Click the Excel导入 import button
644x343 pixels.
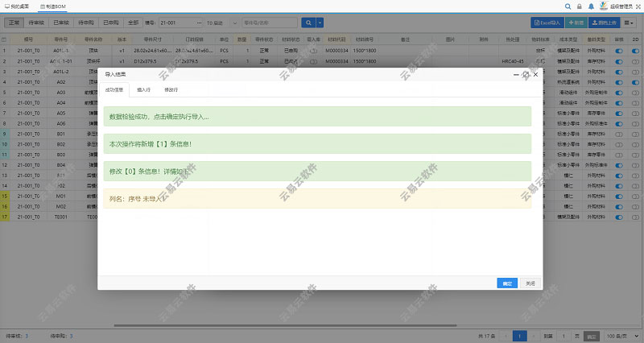coord(547,23)
